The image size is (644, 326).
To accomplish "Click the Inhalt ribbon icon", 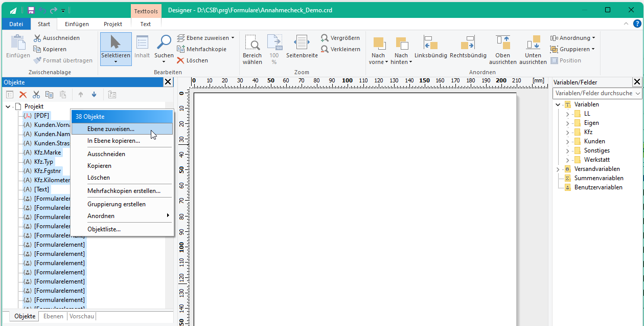I will [x=142, y=42].
